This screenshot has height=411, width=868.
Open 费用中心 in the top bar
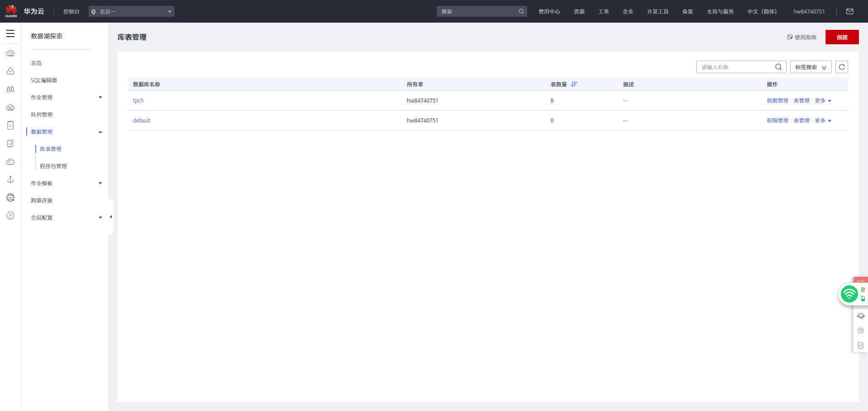click(549, 11)
